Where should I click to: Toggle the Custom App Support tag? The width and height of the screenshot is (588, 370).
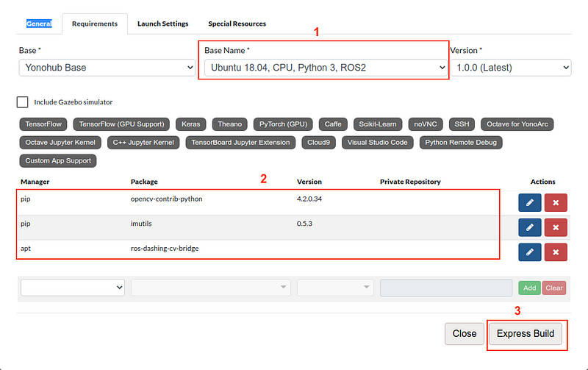click(58, 160)
